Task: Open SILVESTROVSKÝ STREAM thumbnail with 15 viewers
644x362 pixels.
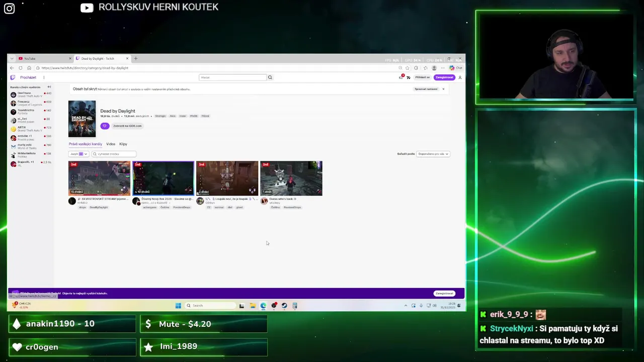Action: [100, 178]
